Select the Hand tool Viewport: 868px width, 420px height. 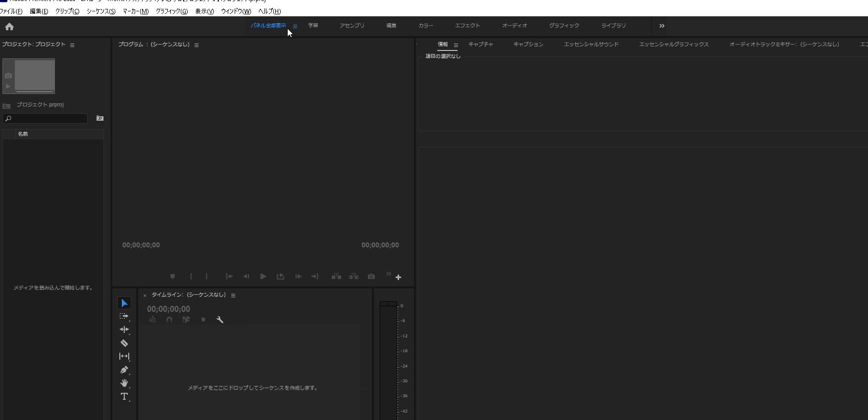click(x=124, y=383)
